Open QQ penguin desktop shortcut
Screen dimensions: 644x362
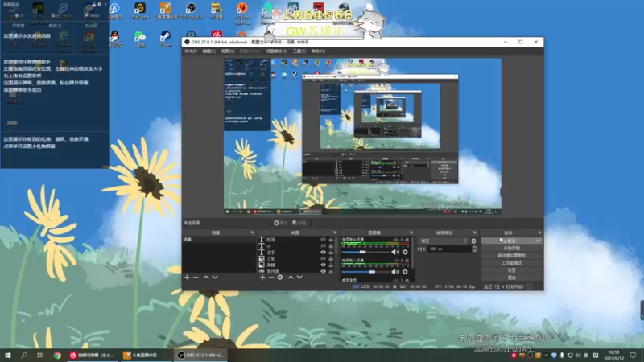(115, 39)
